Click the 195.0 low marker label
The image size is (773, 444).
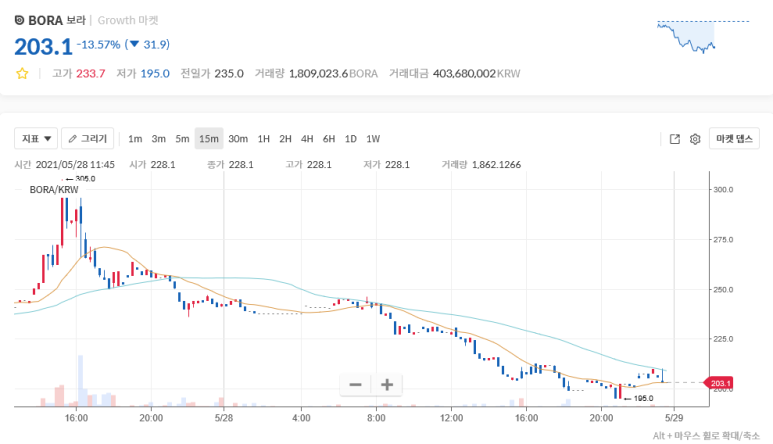click(643, 398)
